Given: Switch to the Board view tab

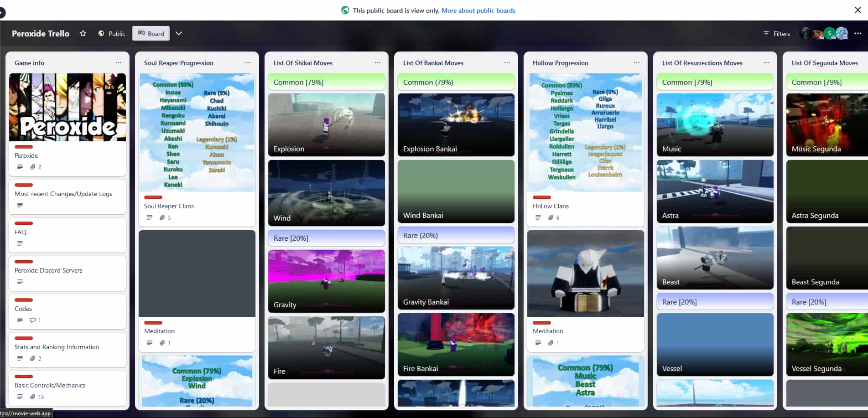Looking at the screenshot, I should 151,33.
